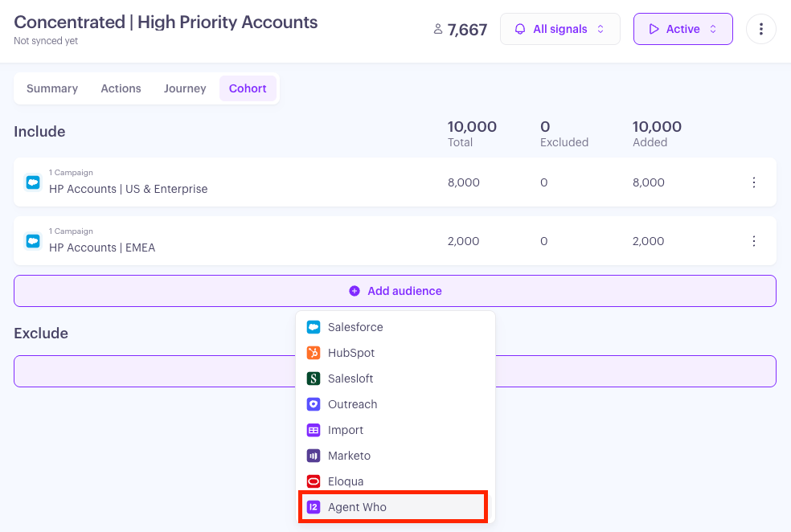Choose Outreach from audience menu

click(395, 404)
